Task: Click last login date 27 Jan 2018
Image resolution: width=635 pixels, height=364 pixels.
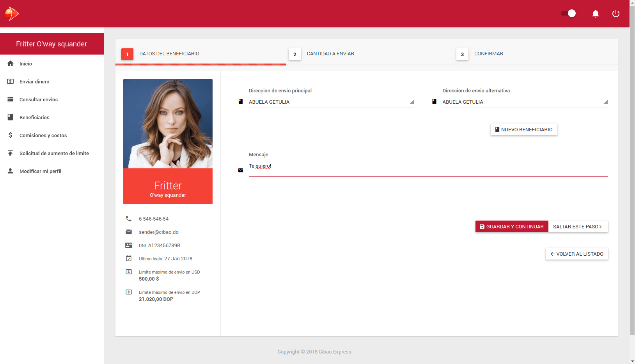Action: click(x=178, y=259)
